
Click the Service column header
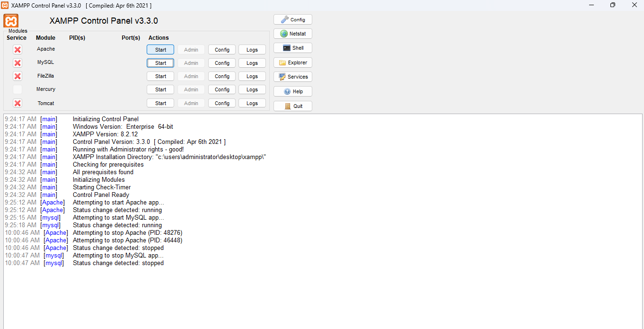(17, 38)
